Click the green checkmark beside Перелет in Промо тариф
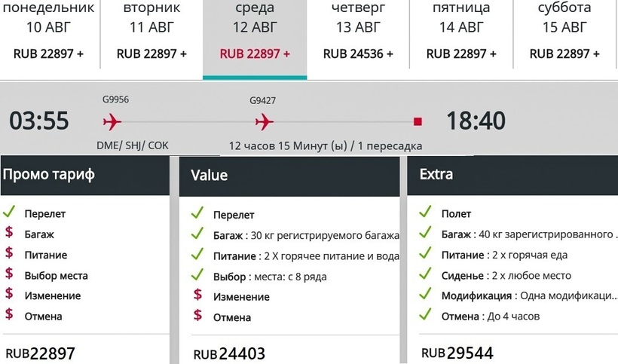 click(9, 213)
